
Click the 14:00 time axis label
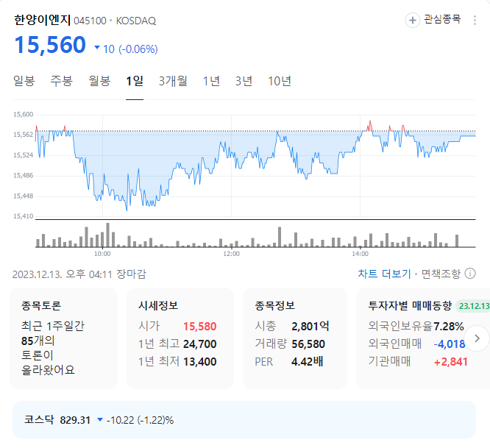pos(360,254)
